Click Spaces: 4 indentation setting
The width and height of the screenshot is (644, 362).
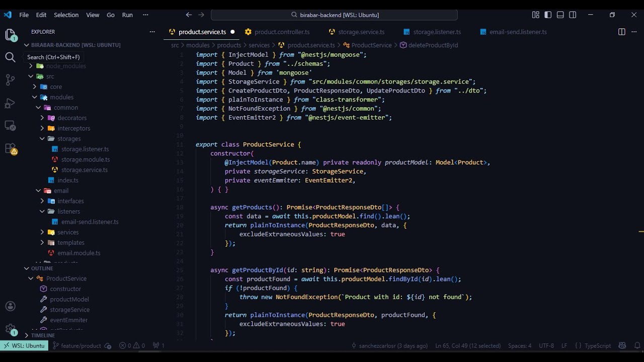pos(520,345)
